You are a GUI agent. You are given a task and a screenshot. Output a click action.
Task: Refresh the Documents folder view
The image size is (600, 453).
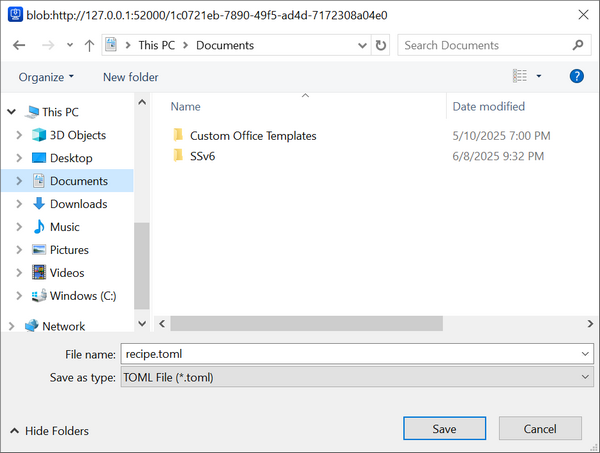pyautogui.click(x=380, y=45)
